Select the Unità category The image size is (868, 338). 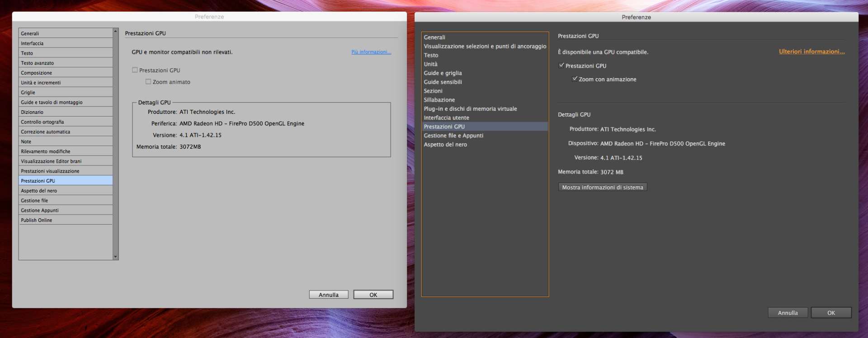coord(485,64)
